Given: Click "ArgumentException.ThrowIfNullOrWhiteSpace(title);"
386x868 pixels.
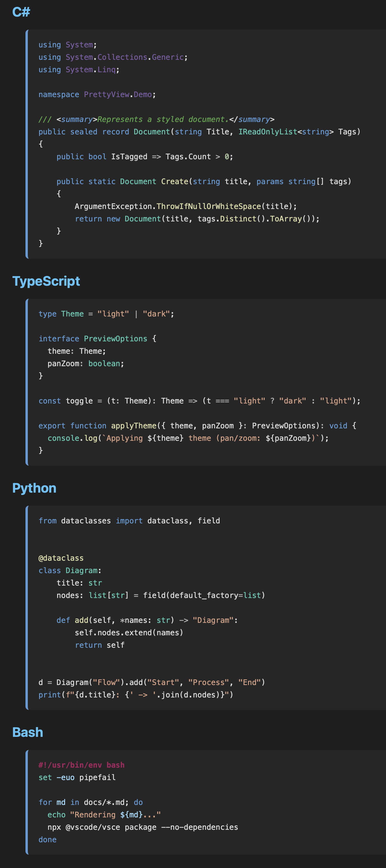Looking at the screenshot, I should coord(186,207).
